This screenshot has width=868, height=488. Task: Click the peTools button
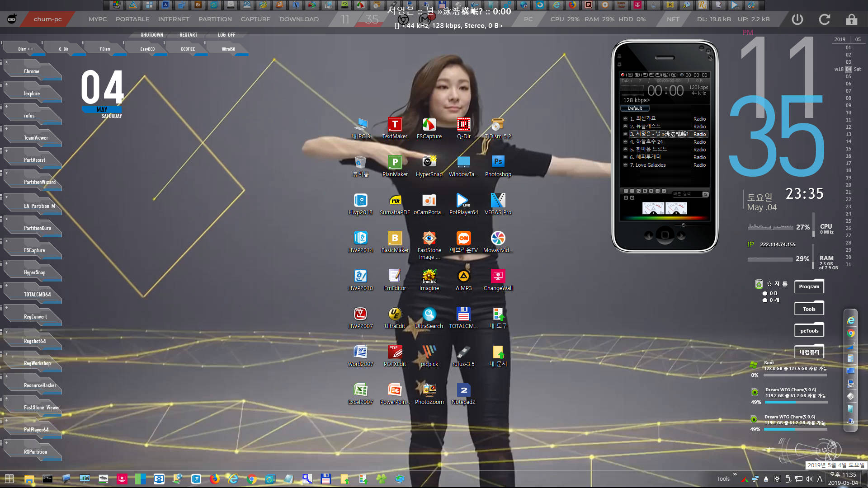(809, 331)
